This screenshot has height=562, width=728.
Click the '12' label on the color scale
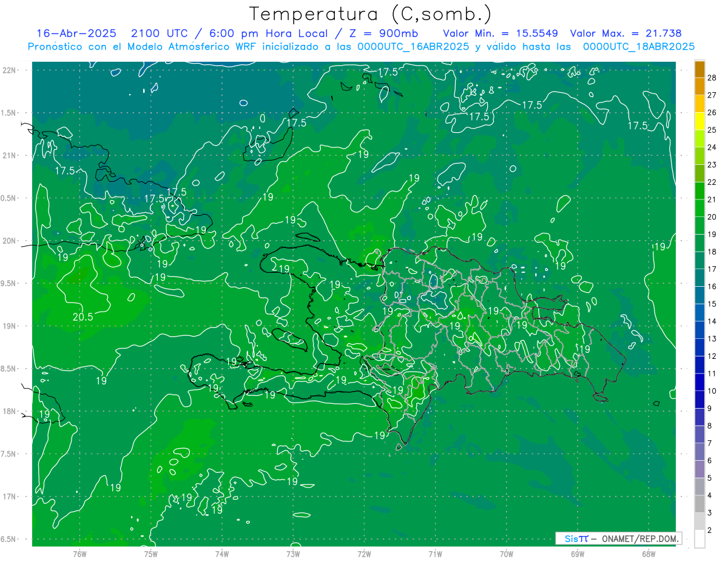click(712, 356)
